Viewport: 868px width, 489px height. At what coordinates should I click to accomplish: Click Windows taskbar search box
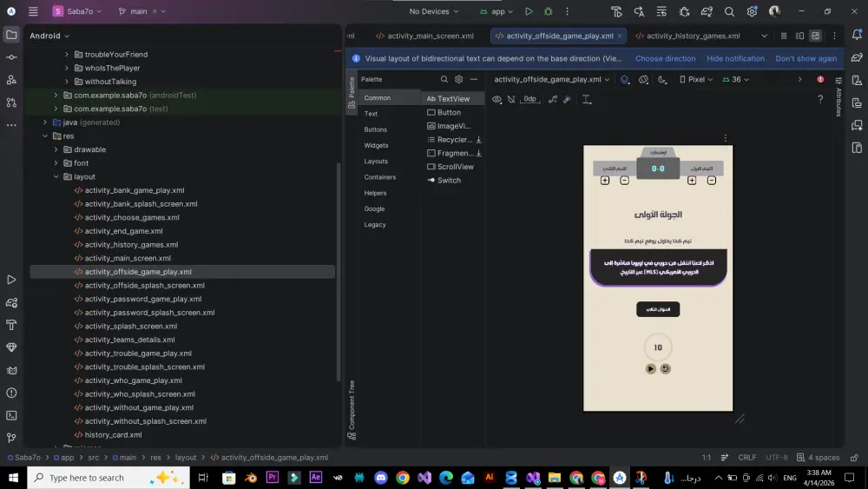(x=108, y=478)
